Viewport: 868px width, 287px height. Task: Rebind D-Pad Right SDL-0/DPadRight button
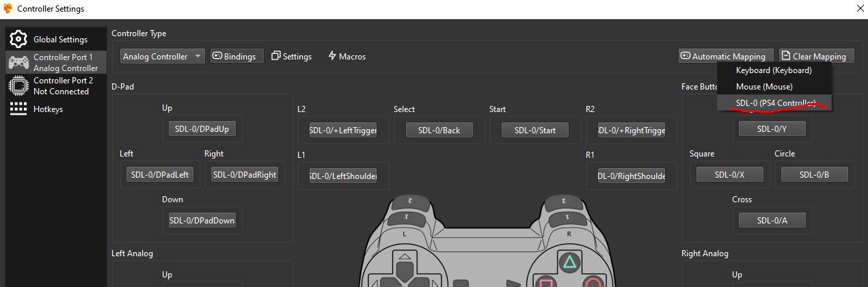[x=245, y=175]
